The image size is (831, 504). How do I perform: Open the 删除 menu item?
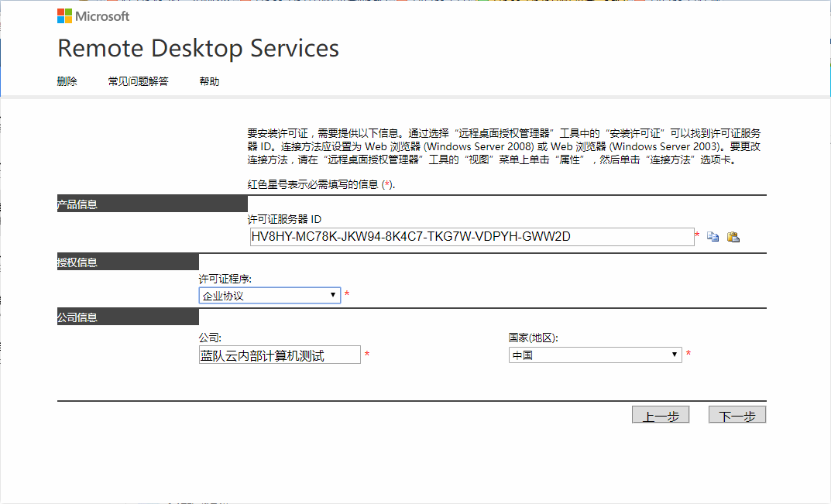[67, 81]
